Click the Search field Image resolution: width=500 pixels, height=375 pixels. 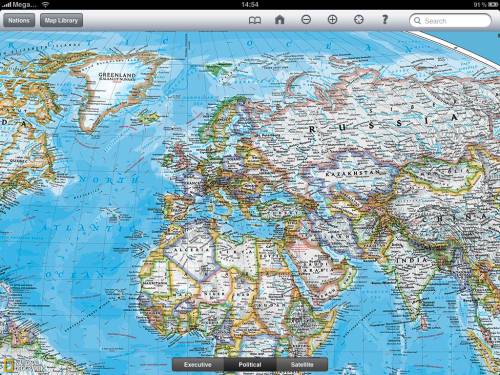pos(450,21)
